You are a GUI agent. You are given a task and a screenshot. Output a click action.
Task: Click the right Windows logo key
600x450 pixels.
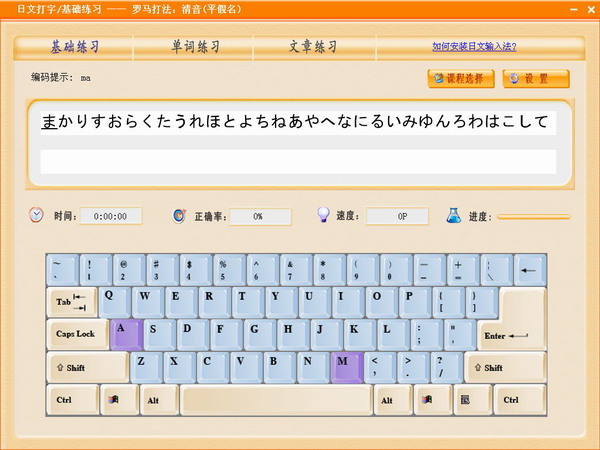[x=433, y=400]
